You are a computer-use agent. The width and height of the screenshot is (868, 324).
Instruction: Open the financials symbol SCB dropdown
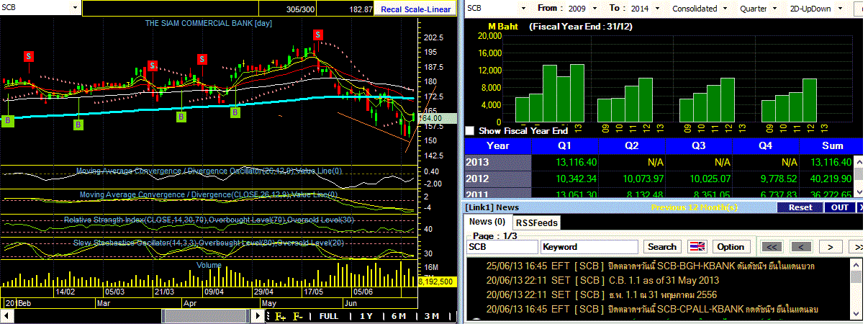(524, 9)
